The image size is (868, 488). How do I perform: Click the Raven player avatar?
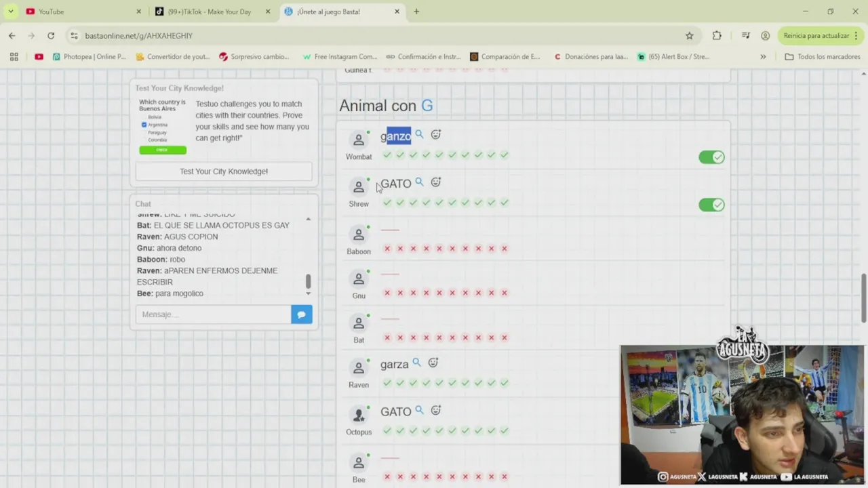click(x=359, y=369)
